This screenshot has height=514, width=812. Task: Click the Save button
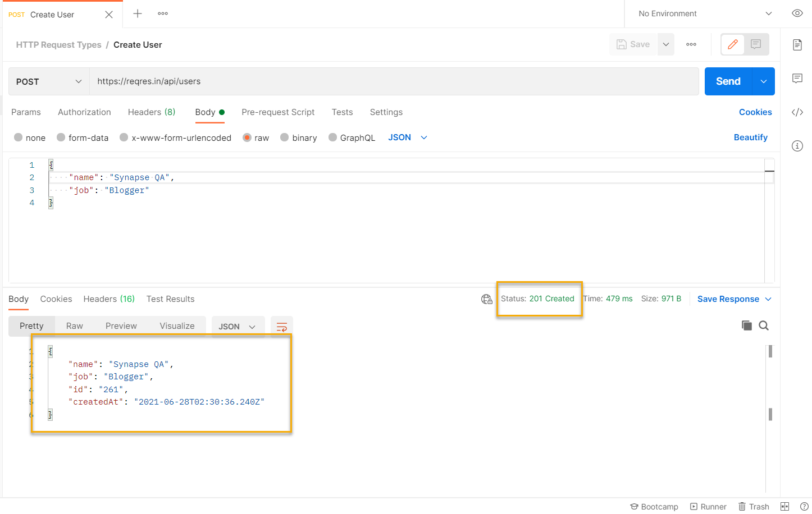(633, 44)
